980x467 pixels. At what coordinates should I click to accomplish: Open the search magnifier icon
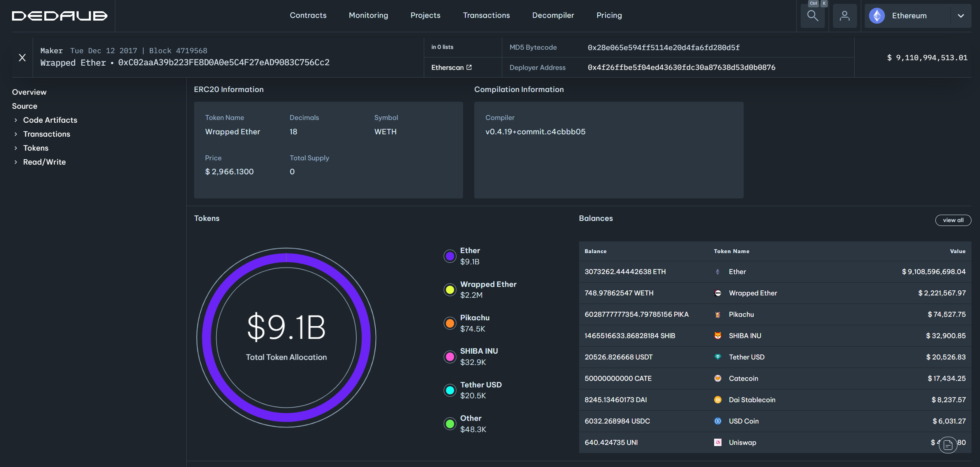point(812,16)
